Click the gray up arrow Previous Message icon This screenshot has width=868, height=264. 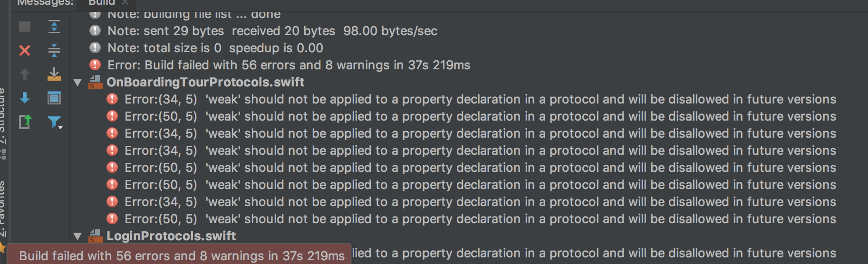point(25,74)
